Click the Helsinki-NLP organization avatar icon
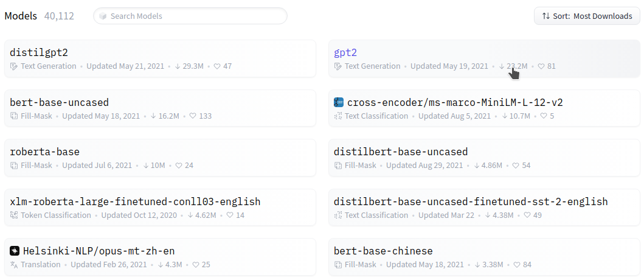The height and width of the screenshot is (280, 644). [15, 251]
